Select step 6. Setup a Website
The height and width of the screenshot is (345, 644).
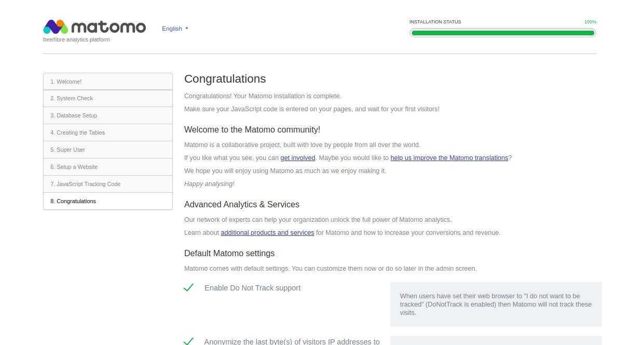click(x=108, y=167)
